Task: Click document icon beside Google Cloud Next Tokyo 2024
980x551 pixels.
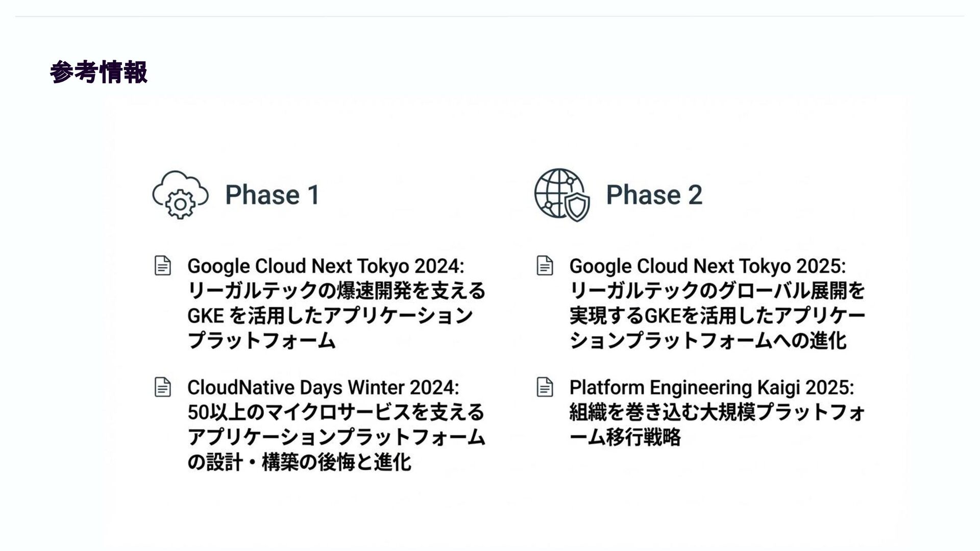Action: (x=162, y=266)
